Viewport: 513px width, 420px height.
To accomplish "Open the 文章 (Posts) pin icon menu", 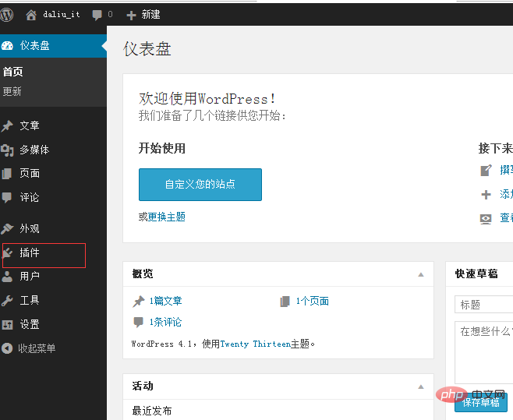I will pos(8,125).
